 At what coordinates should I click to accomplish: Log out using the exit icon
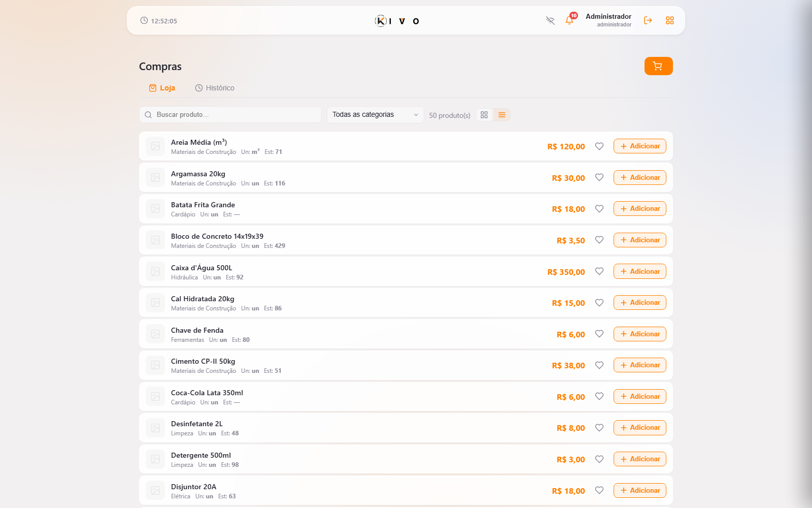[x=648, y=20]
